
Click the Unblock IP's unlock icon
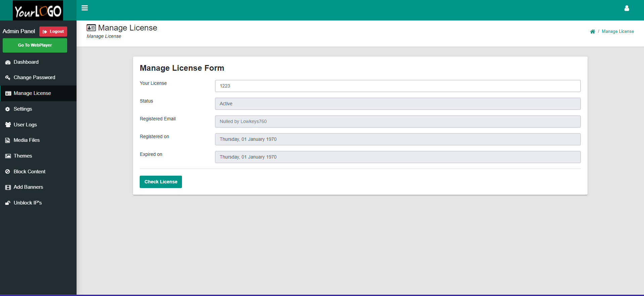coord(8,203)
